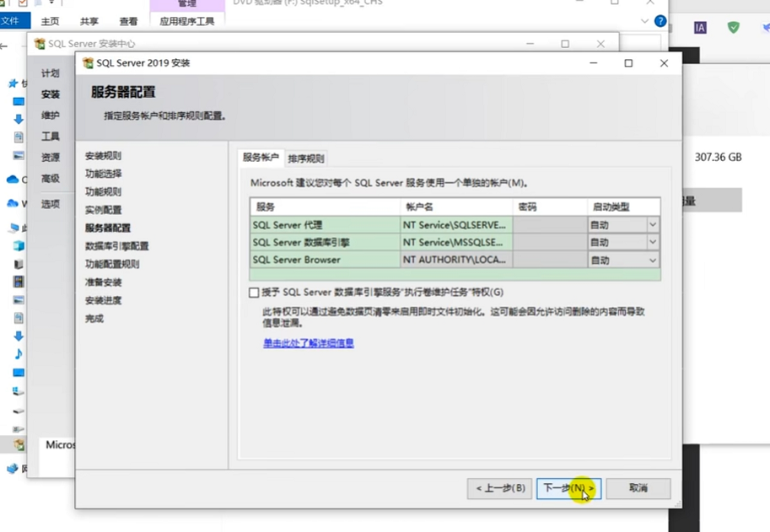Select the Quick access star icon in Explorer

point(13,83)
